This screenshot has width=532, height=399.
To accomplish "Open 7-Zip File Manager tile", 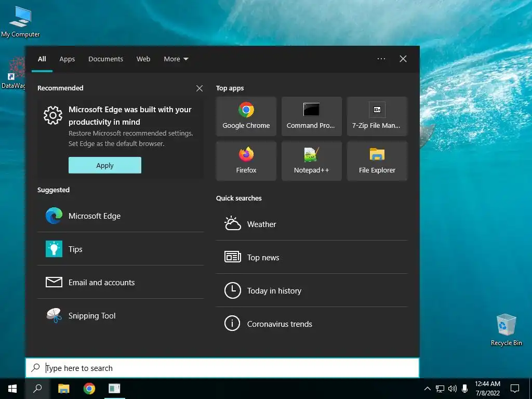I will (377, 116).
